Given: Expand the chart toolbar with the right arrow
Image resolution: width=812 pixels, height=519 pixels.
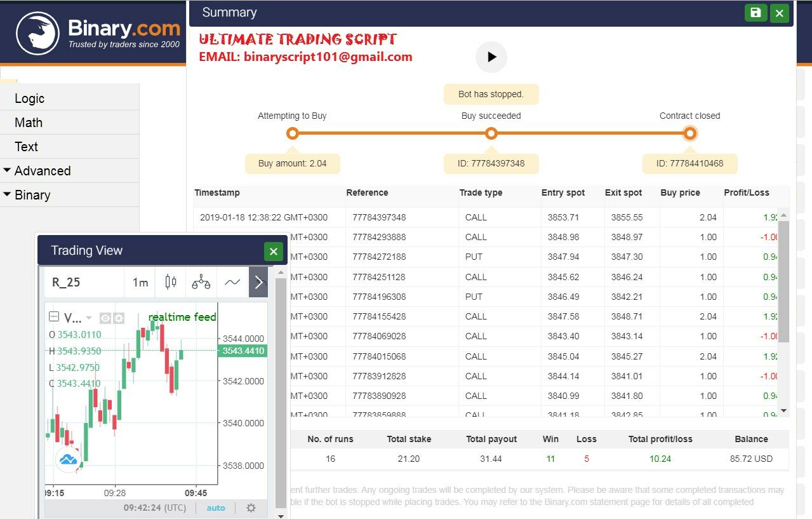Looking at the screenshot, I should pos(258,283).
